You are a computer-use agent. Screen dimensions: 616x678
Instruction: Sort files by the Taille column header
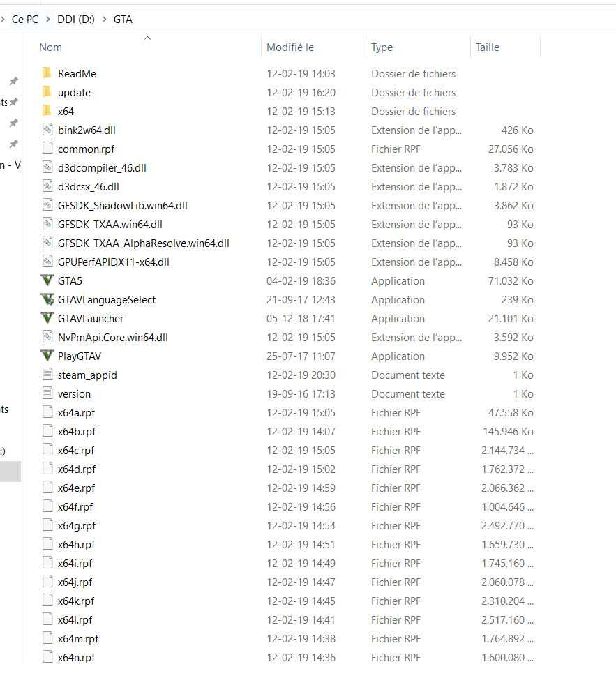[488, 47]
